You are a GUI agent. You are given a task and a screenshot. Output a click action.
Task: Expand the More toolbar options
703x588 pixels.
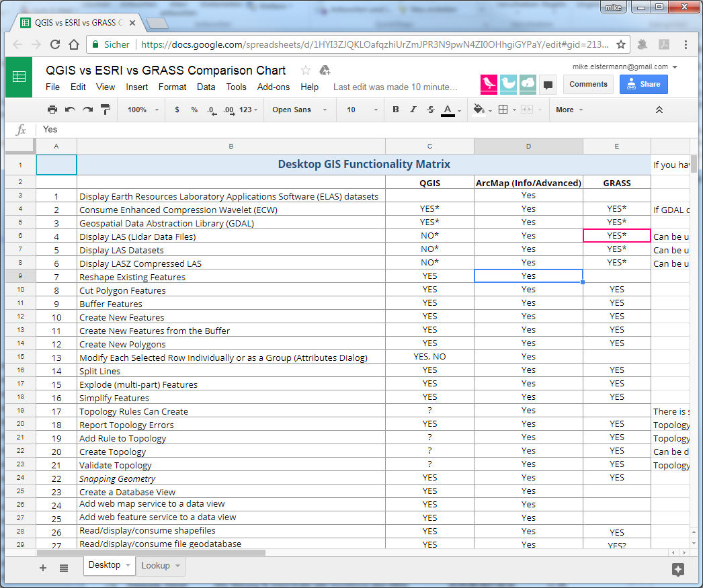click(569, 110)
